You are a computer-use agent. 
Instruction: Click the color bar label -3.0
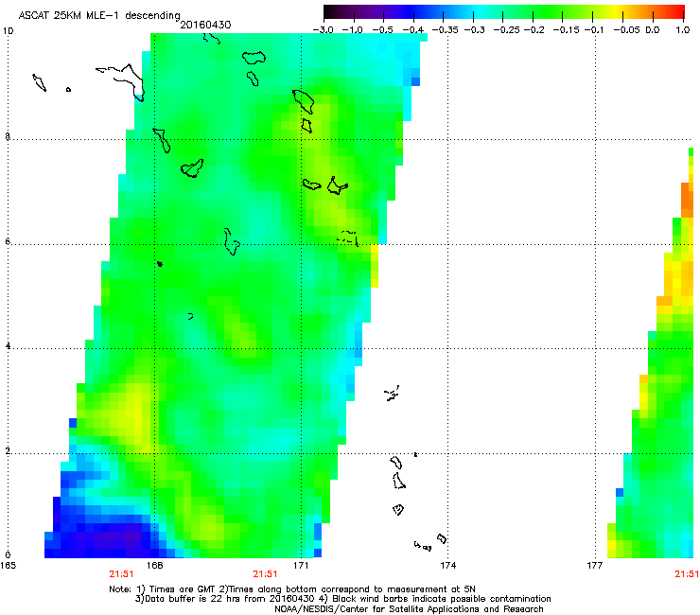tap(323, 30)
